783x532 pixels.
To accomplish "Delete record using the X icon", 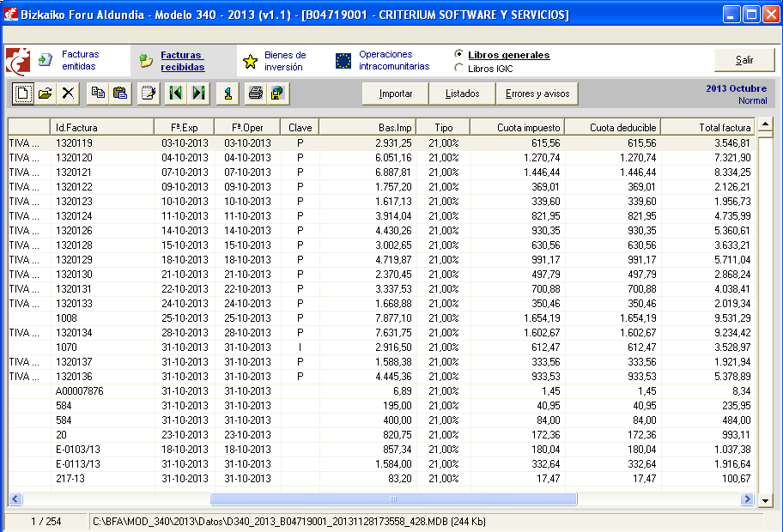I will [x=68, y=94].
